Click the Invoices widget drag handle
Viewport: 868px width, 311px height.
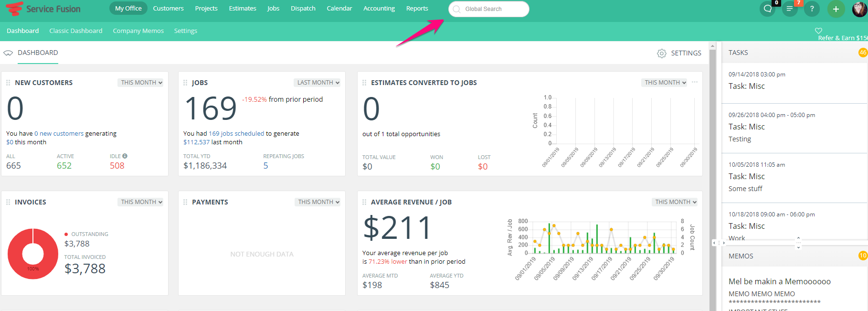[8, 202]
